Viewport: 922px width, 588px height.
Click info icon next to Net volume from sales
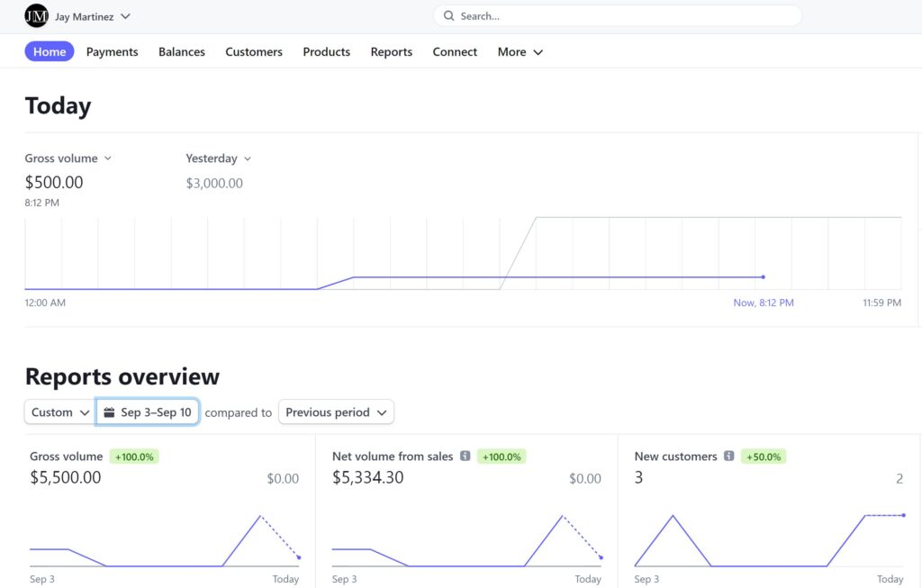tap(465, 457)
